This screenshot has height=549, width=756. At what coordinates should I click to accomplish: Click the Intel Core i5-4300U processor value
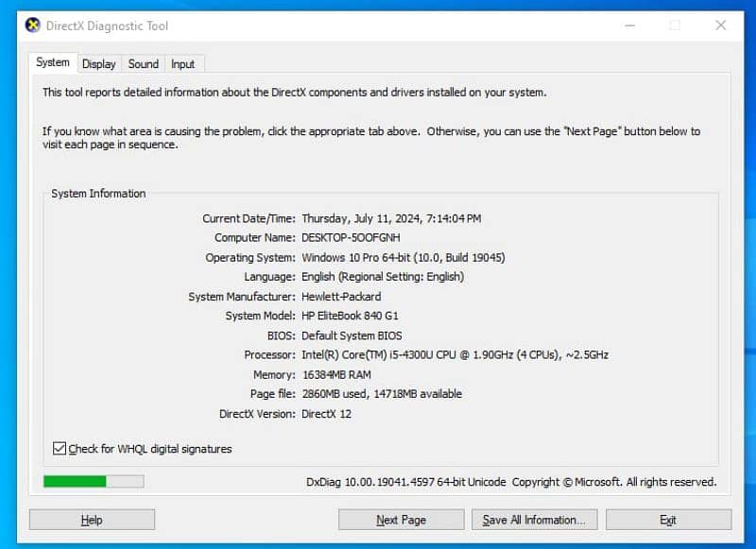[x=455, y=355]
